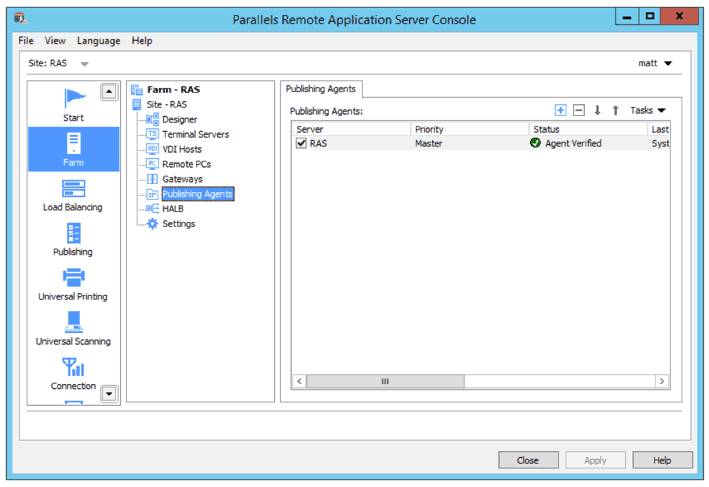Open the File menu
709x487 pixels.
pos(26,41)
